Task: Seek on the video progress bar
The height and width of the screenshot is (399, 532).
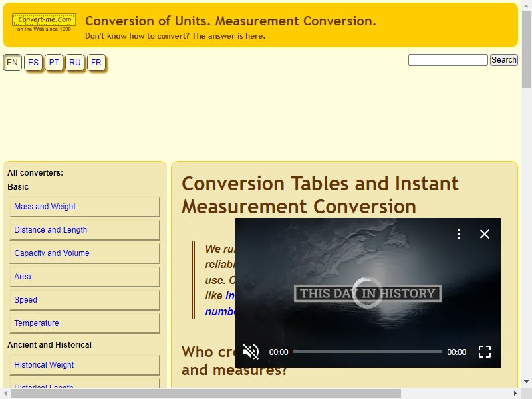Action: tap(368, 352)
